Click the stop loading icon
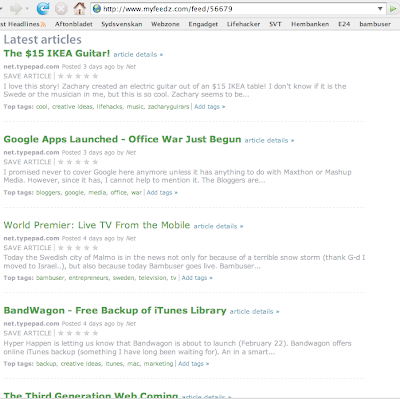The width and height of the screenshot is (400, 399). pyautogui.click(x=61, y=9)
